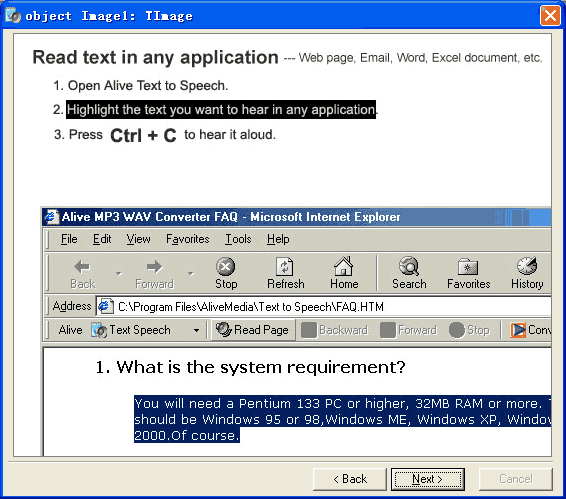Viewport: 566px width, 499px height.
Task: Open the File menu
Action: tap(69, 239)
